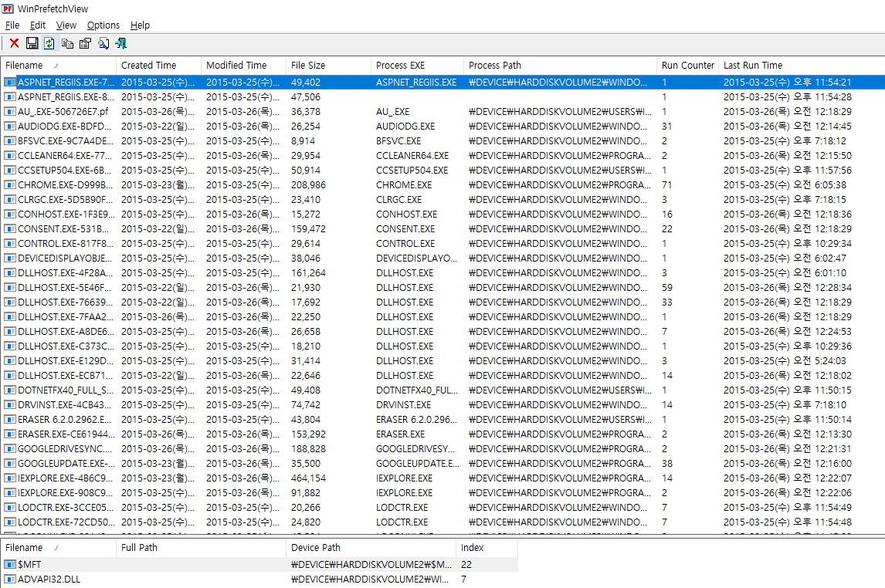
Task: Click the file icon beside BFSVC.EXE-9C7A4DE row
Action: (x=9, y=141)
